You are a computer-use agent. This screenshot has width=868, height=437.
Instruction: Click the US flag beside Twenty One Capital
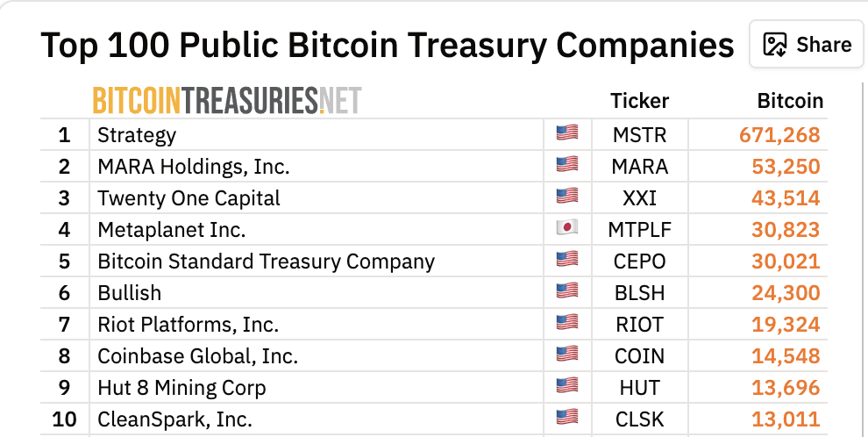(567, 197)
